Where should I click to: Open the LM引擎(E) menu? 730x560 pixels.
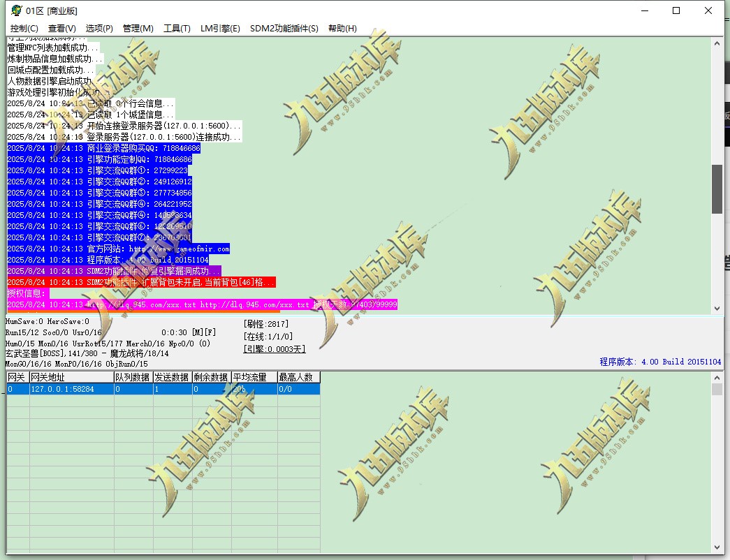[220, 29]
